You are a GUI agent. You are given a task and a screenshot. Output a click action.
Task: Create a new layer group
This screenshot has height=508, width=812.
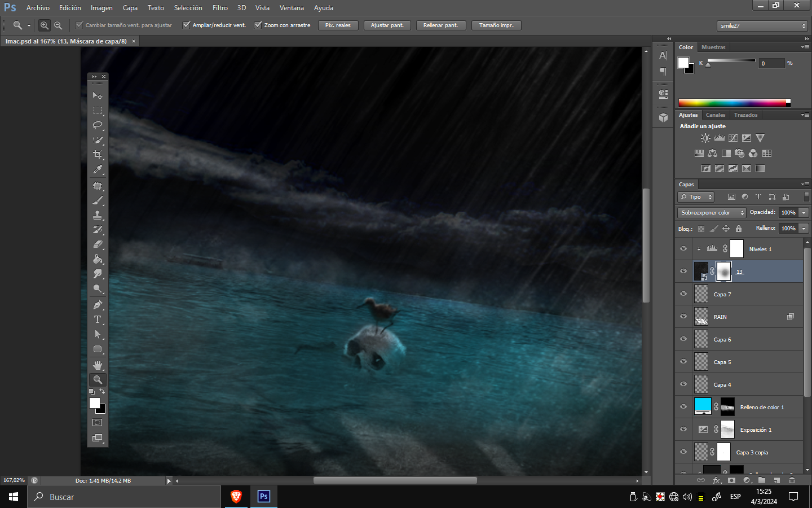tap(761, 480)
